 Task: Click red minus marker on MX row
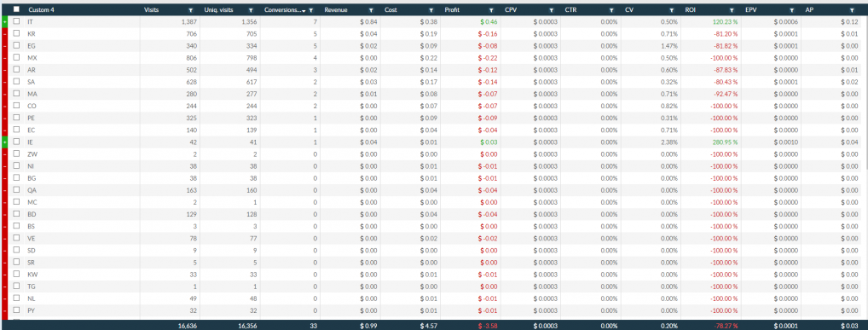4,58
